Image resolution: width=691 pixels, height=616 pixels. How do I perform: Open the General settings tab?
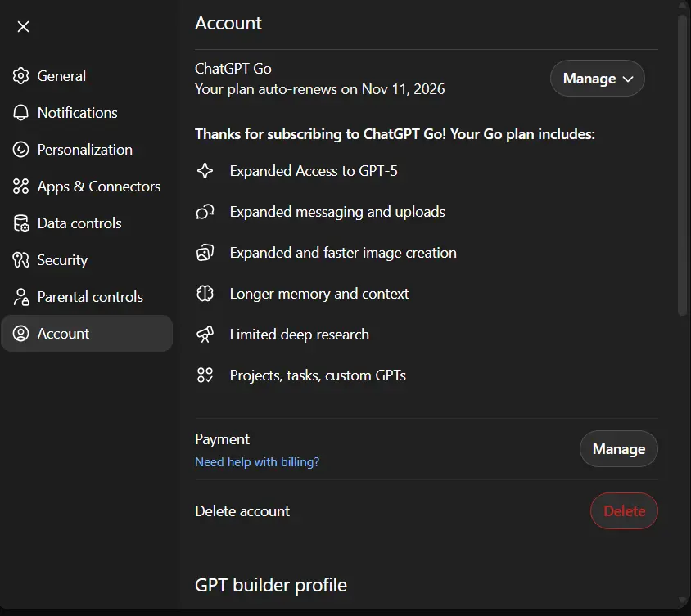coord(87,76)
